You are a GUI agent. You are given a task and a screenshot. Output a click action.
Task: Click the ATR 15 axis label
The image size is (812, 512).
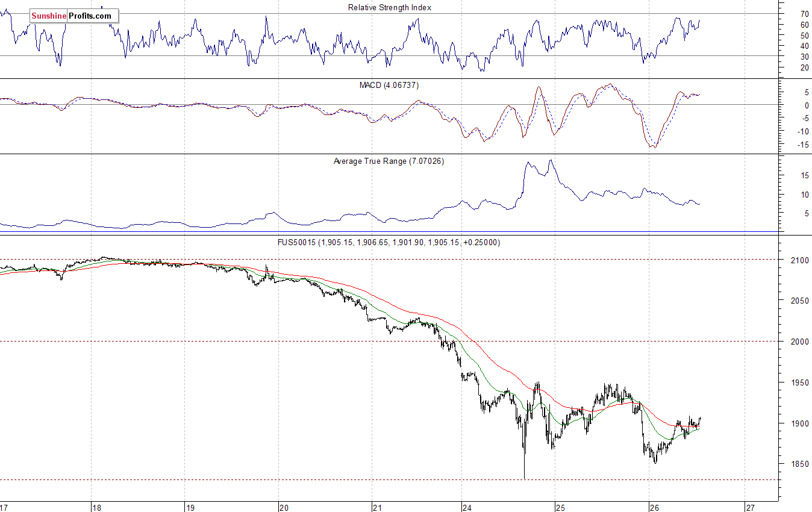(804, 175)
